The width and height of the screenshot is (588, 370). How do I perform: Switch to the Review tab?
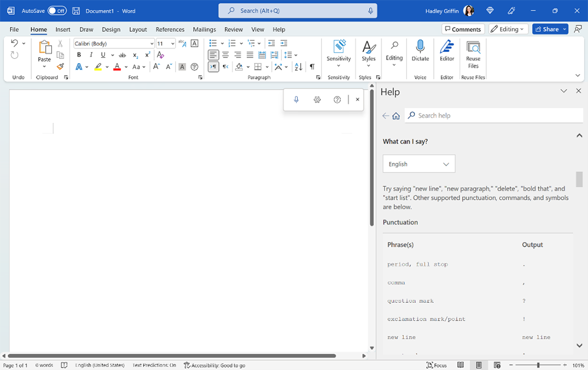tap(234, 29)
